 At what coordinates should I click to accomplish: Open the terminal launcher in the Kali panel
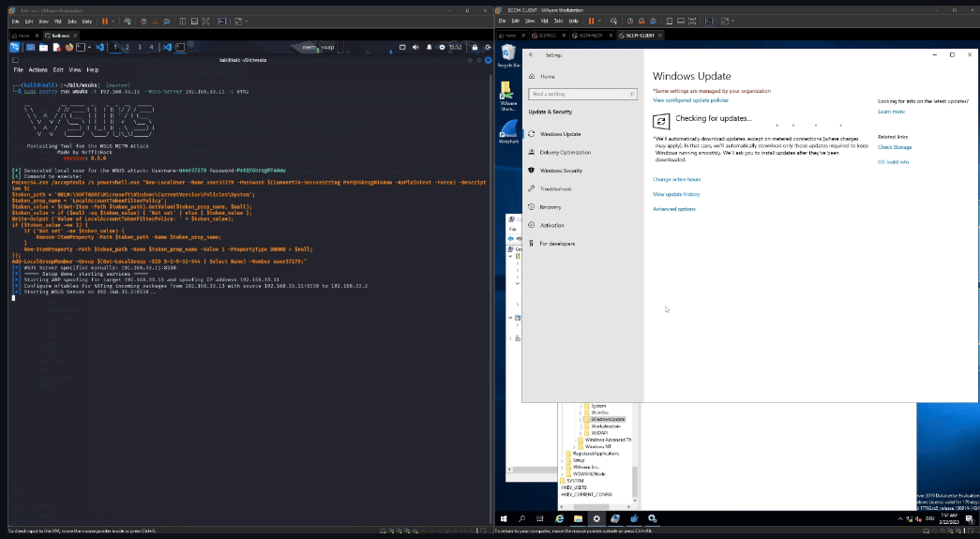coord(80,47)
